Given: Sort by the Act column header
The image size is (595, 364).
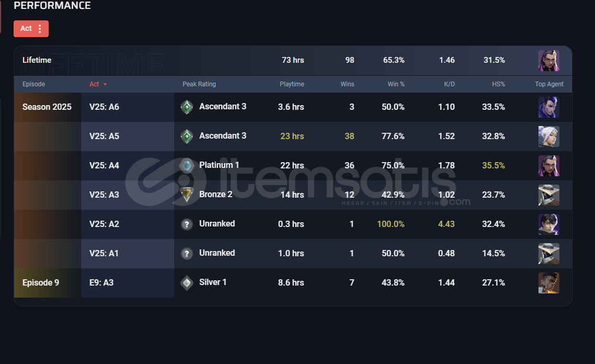Looking at the screenshot, I should 94,84.
